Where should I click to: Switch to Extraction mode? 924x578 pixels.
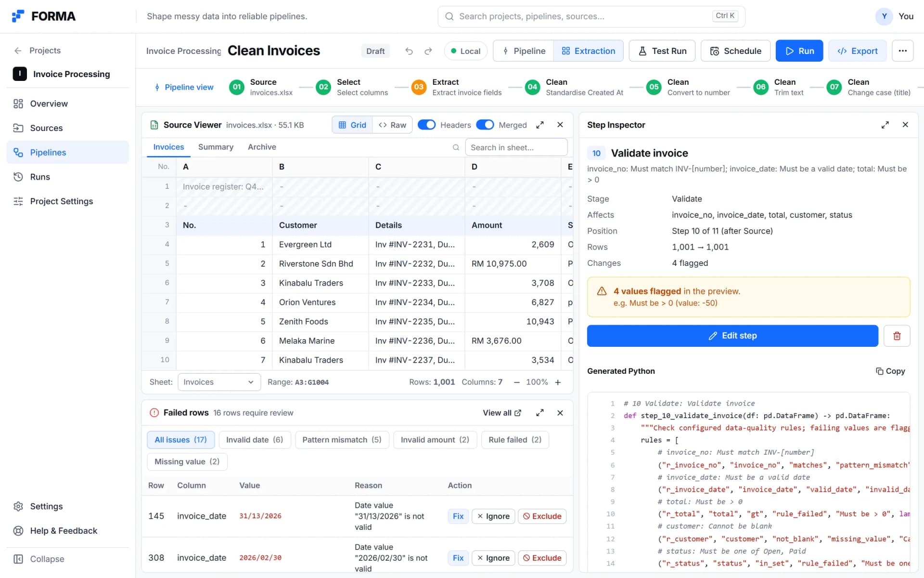pyautogui.click(x=588, y=51)
